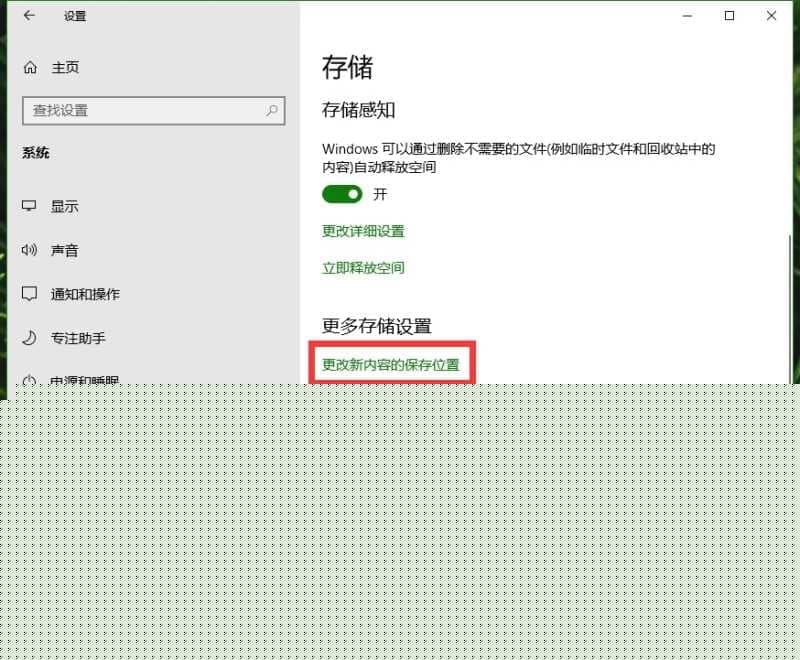Viewport: 800px width, 660px height.
Task: Click the 存储感知 heading text
Action: (359, 110)
